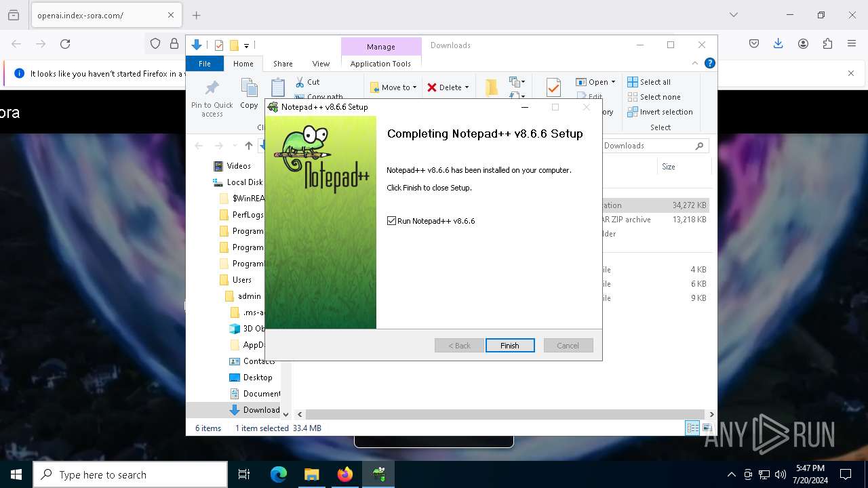
Task: Open the Firefox Extensions puzzle icon
Action: (x=827, y=44)
